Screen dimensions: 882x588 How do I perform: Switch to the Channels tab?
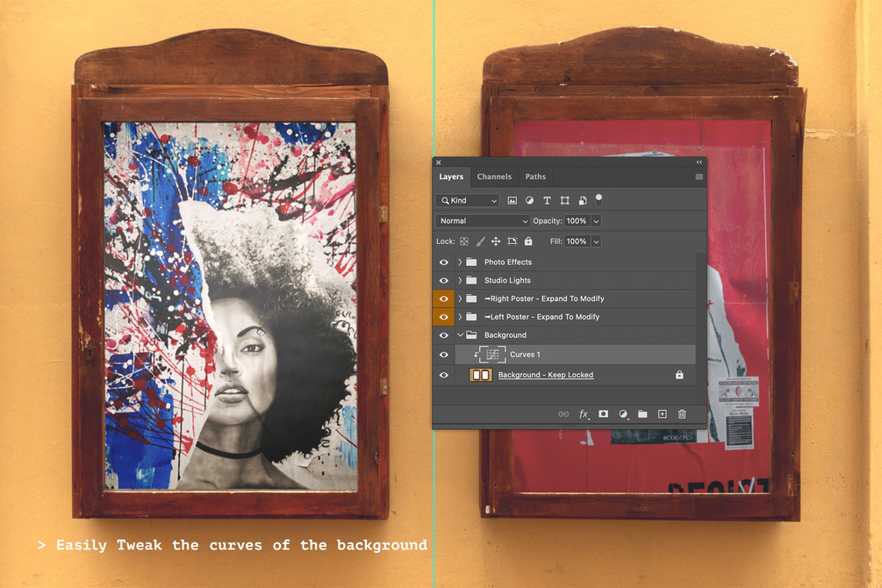pyautogui.click(x=494, y=176)
